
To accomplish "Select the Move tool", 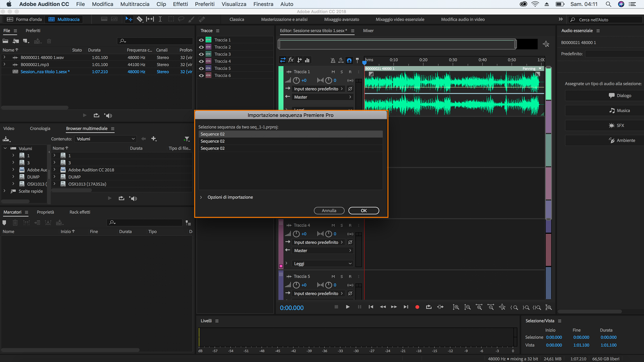I will [x=129, y=19].
